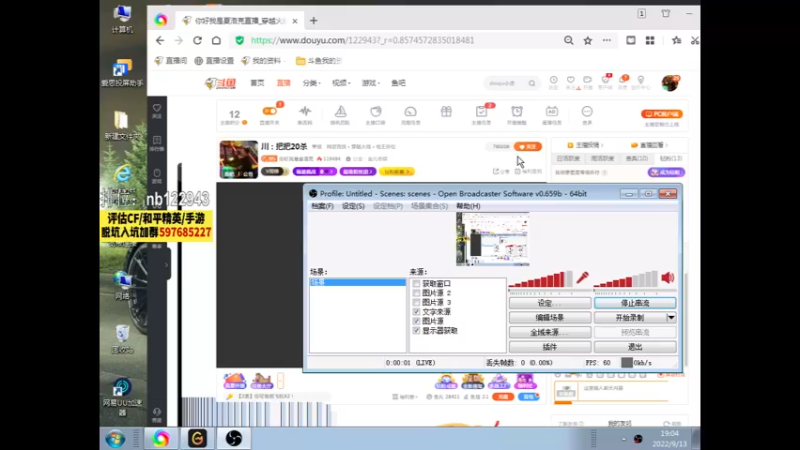Screen dimensions: 800x450
Task: Toggle 图片源 3 source checkbox
Action: tap(416, 302)
